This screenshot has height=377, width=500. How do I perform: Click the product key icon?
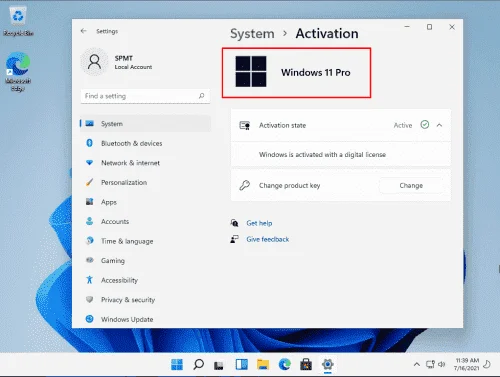pyautogui.click(x=245, y=185)
